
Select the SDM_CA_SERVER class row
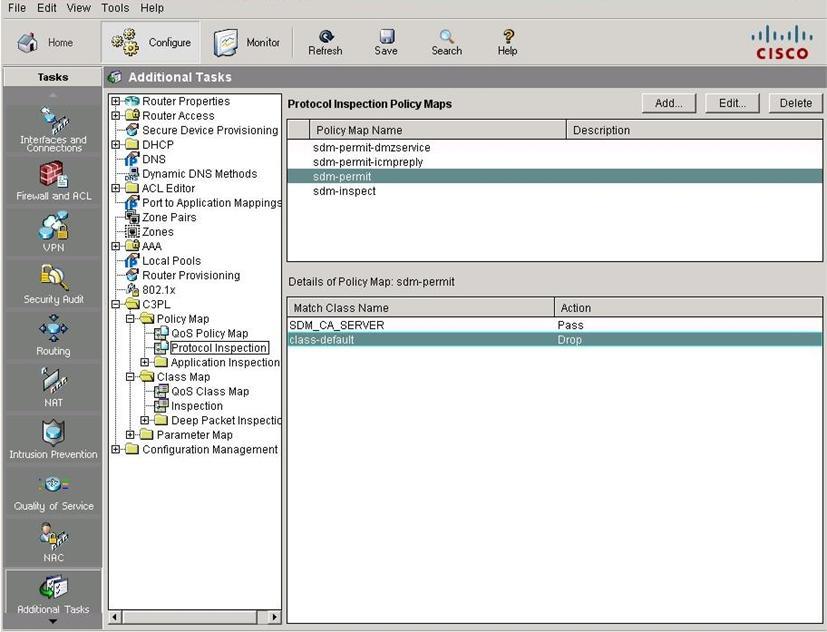tap(555, 325)
